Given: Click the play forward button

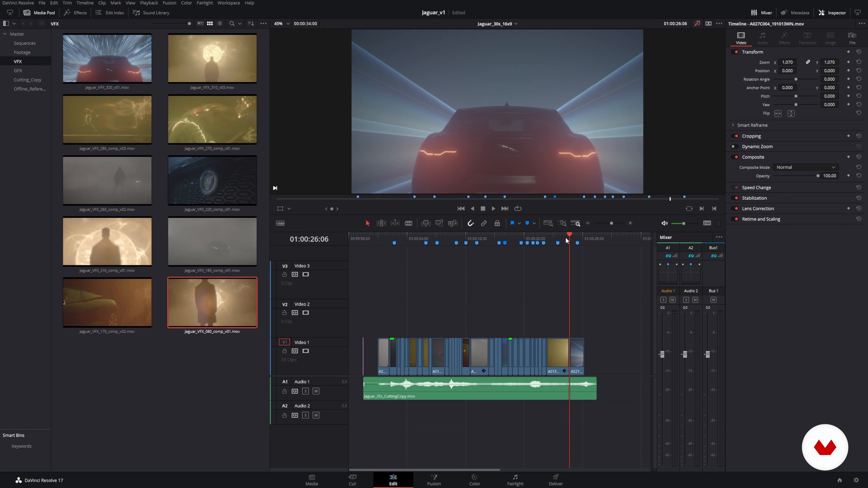Looking at the screenshot, I should click(494, 209).
